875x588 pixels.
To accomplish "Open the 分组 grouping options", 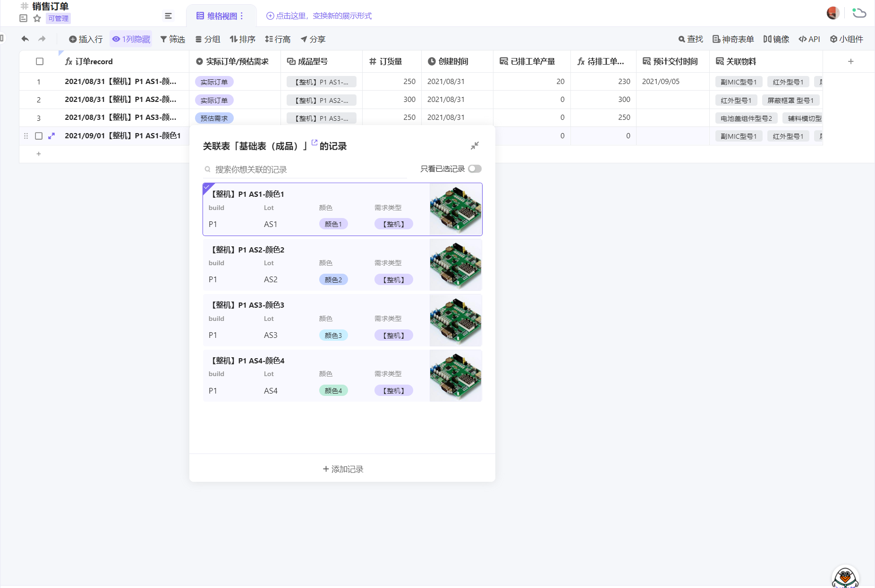I will tap(208, 39).
